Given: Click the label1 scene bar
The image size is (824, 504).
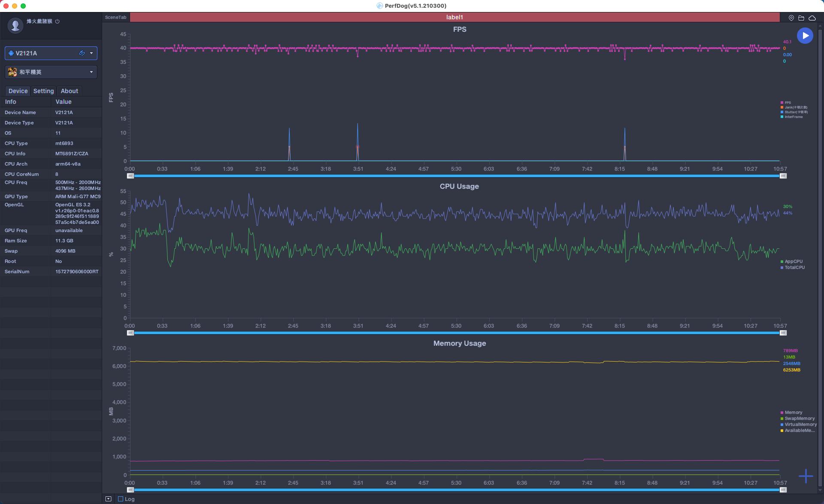Looking at the screenshot, I should pyautogui.click(x=454, y=17).
